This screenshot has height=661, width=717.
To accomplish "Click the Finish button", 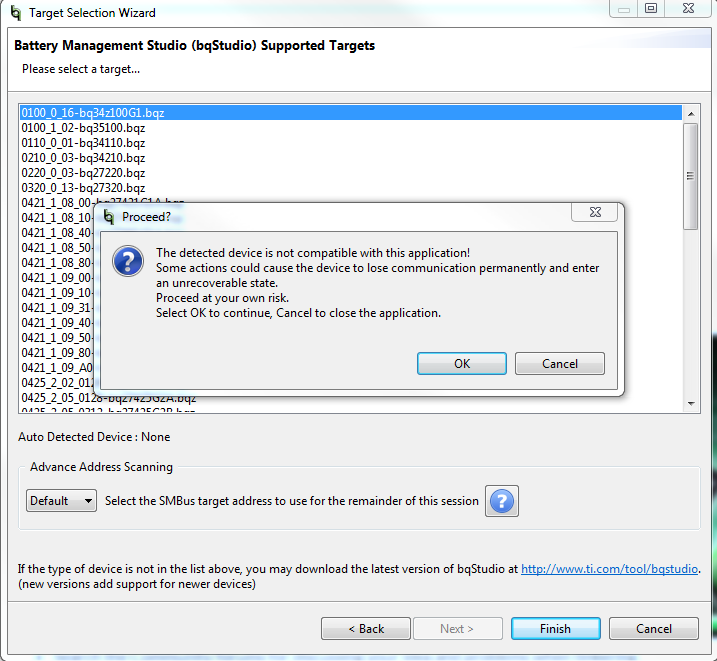I will 556,629.
